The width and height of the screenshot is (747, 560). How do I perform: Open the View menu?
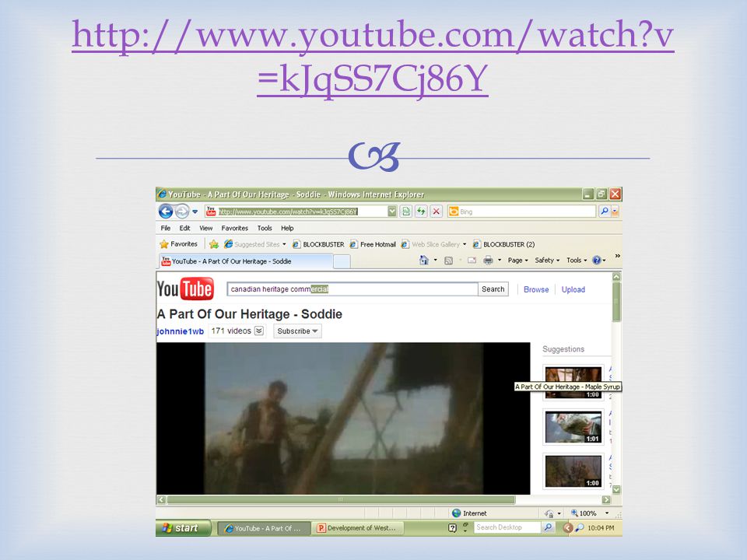[205, 228]
